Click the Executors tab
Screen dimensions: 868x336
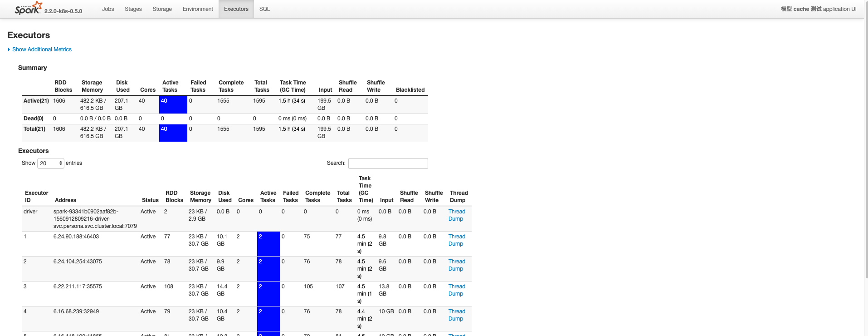point(236,9)
